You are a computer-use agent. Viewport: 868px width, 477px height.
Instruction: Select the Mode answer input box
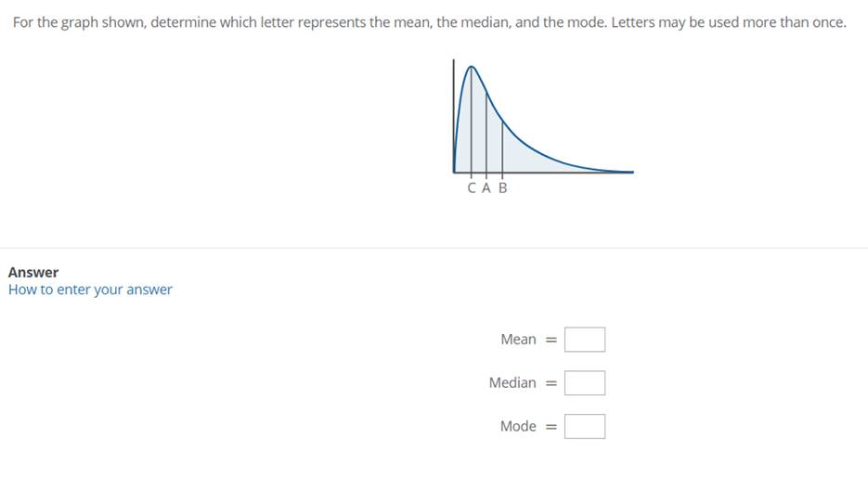click(585, 426)
